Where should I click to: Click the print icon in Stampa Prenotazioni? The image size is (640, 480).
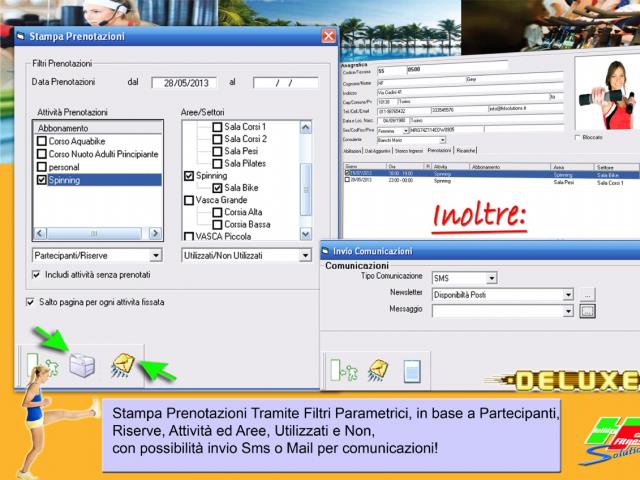pyautogui.click(x=82, y=367)
